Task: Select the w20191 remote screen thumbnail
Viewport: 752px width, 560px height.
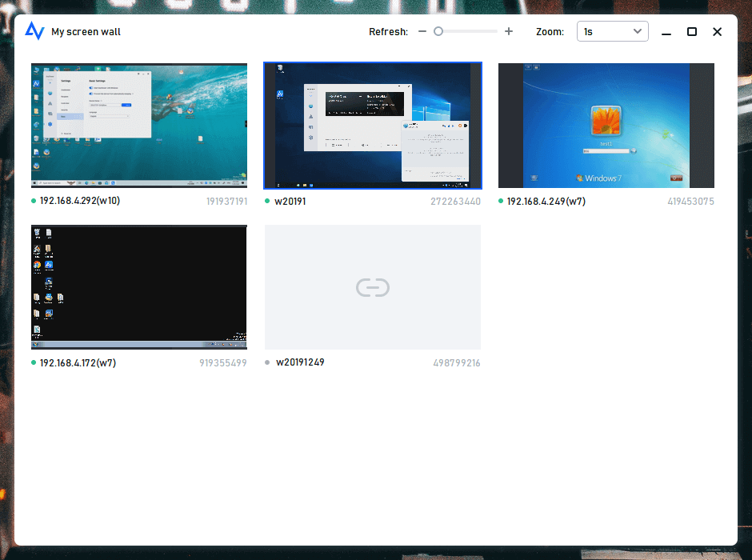Action: [373, 126]
